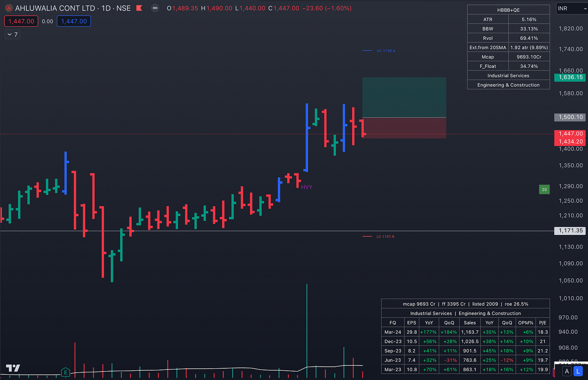Click the BBW value 33.13%
The width and height of the screenshot is (588, 380).
529,29
